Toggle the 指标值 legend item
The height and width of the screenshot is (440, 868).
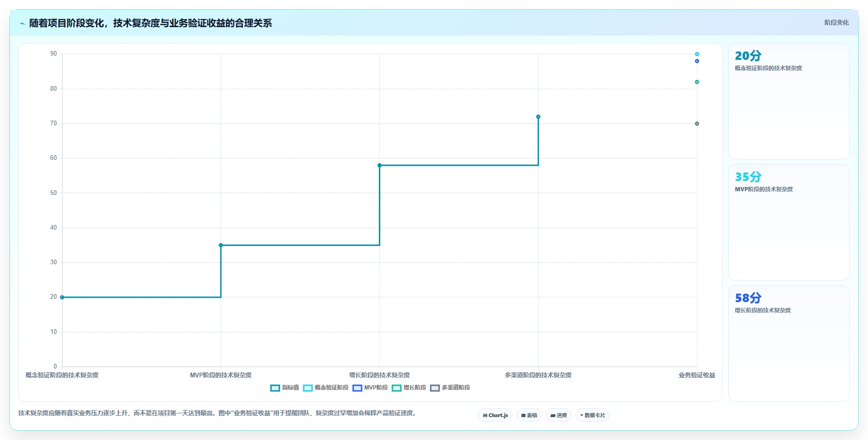point(285,388)
